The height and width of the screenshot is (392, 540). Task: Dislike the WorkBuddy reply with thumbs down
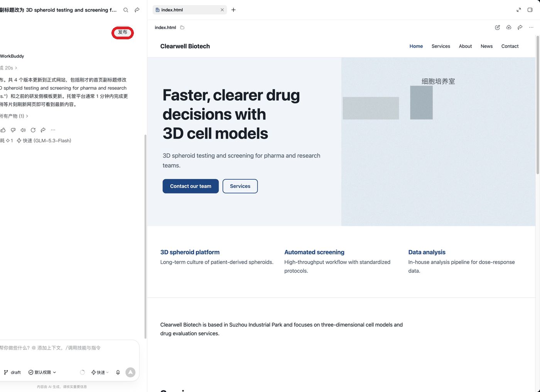click(13, 130)
